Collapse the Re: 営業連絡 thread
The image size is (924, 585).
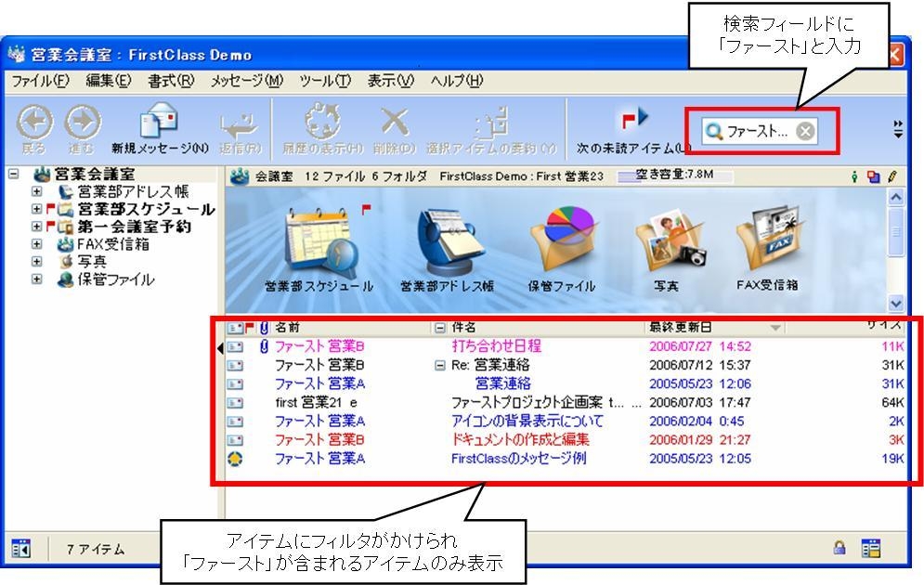pyautogui.click(x=439, y=366)
